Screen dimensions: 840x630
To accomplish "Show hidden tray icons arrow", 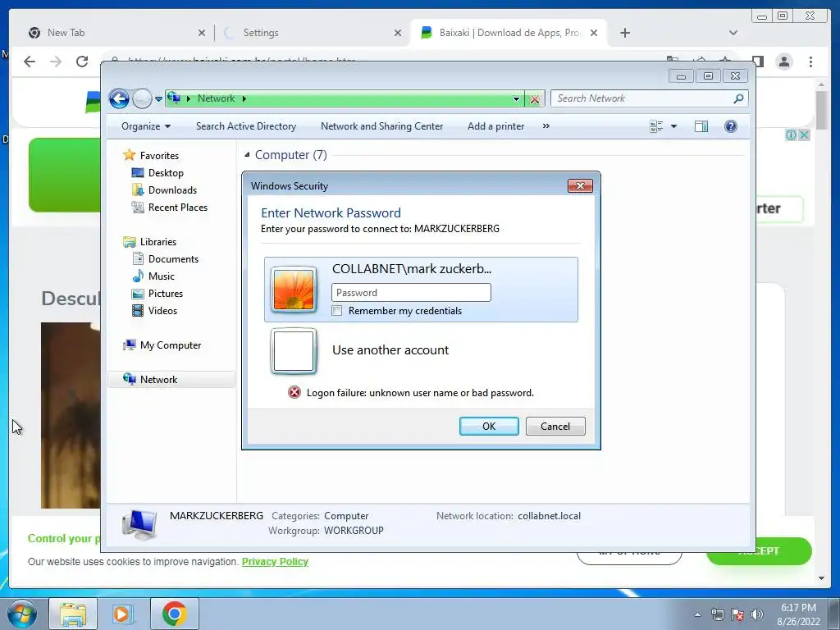I will (697, 614).
